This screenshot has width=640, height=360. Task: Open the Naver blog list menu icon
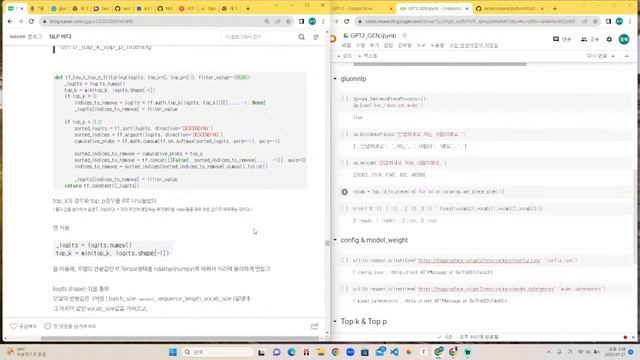click(316, 37)
